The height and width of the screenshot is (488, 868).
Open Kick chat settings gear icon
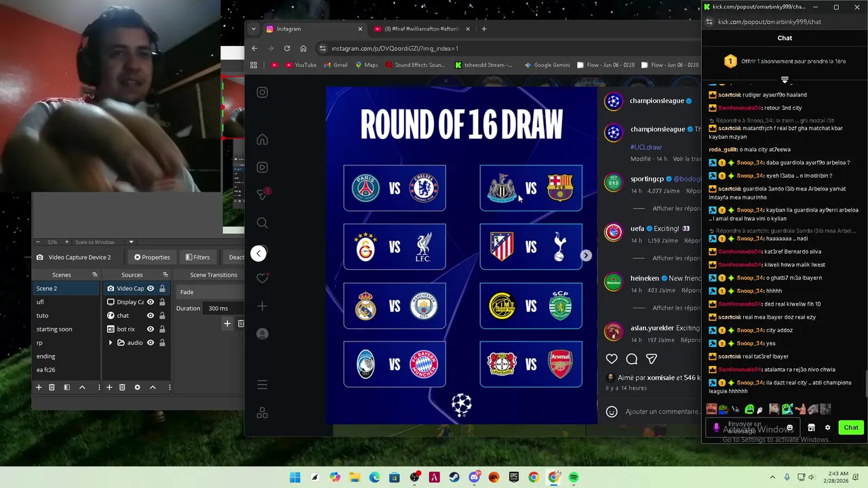tap(827, 428)
